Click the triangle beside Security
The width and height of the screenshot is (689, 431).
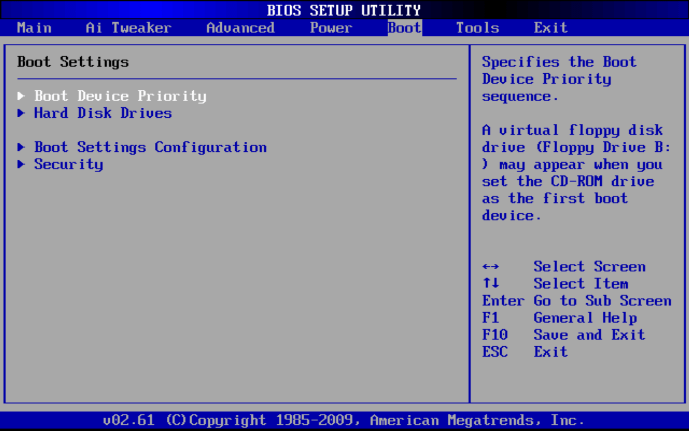pos(21,164)
